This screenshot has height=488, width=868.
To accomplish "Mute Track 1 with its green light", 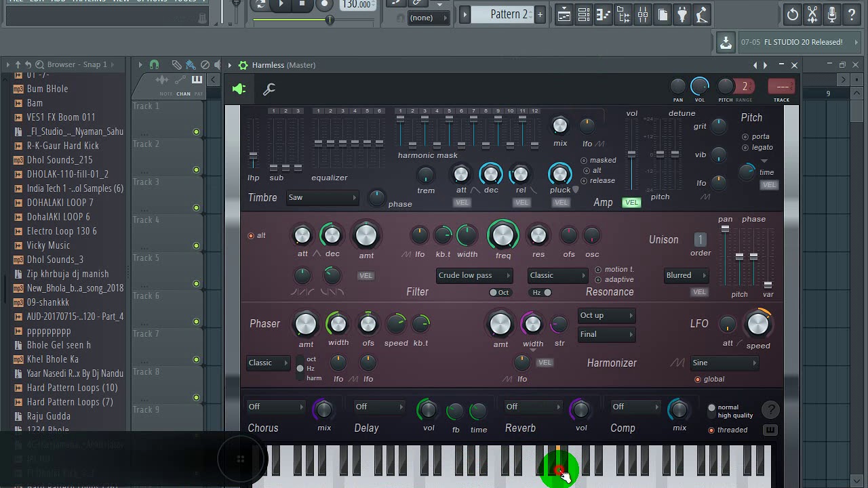I will (196, 132).
